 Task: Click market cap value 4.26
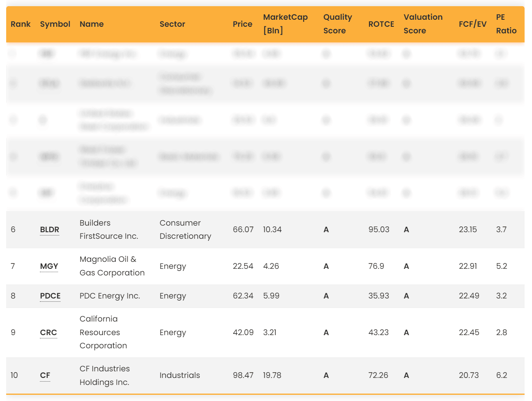(x=271, y=266)
